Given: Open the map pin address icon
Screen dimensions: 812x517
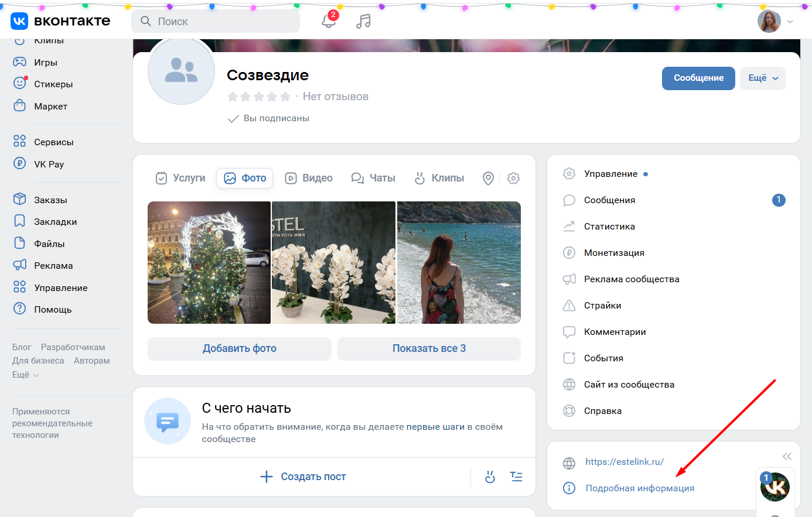Looking at the screenshot, I should click(x=488, y=178).
